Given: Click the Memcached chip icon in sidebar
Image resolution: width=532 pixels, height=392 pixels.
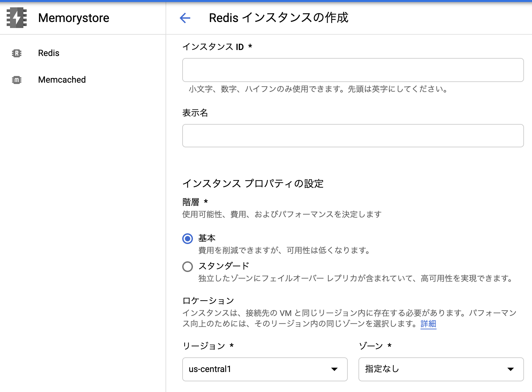Looking at the screenshot, I should coord(17,80).
